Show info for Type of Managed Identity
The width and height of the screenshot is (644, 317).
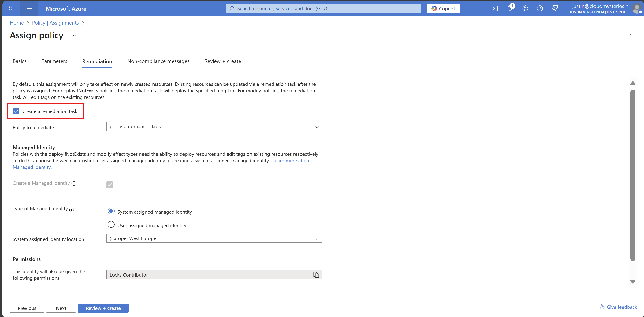tap(71, 210)
